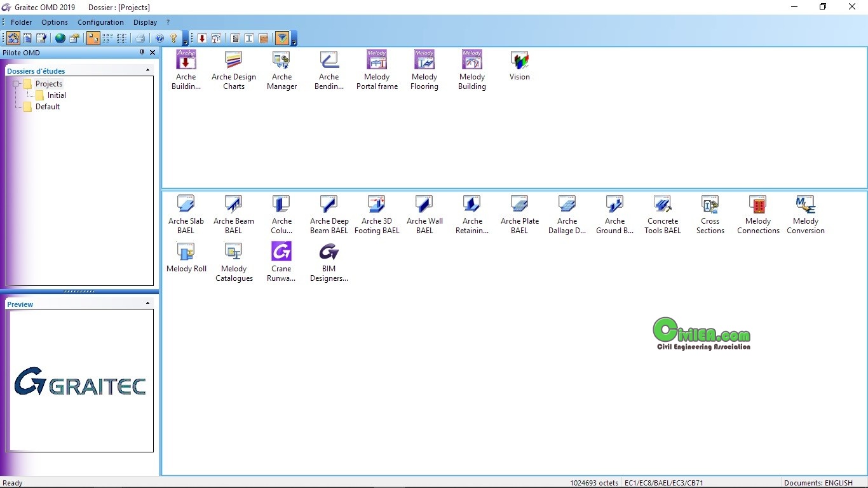Click the red down arrow toolbar icon

202,38
